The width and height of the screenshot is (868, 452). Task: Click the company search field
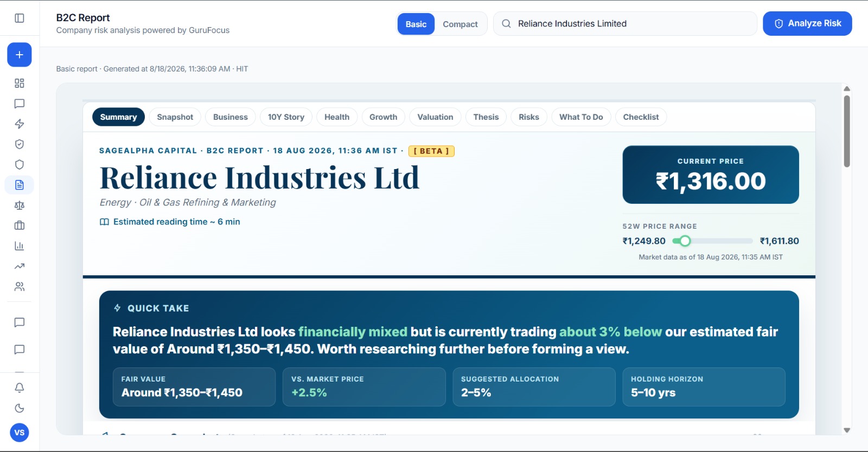pyautogui.click(x=625, y=24)
